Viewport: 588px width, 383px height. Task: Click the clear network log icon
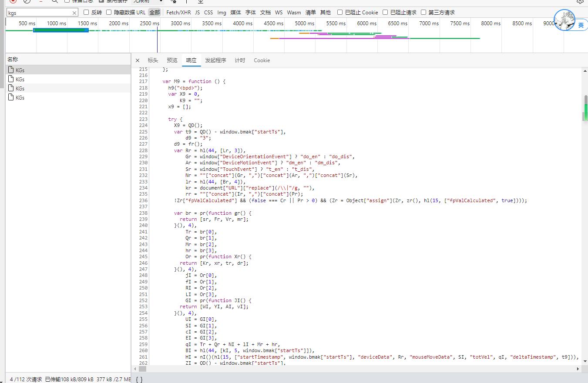[x=27, y=1]
